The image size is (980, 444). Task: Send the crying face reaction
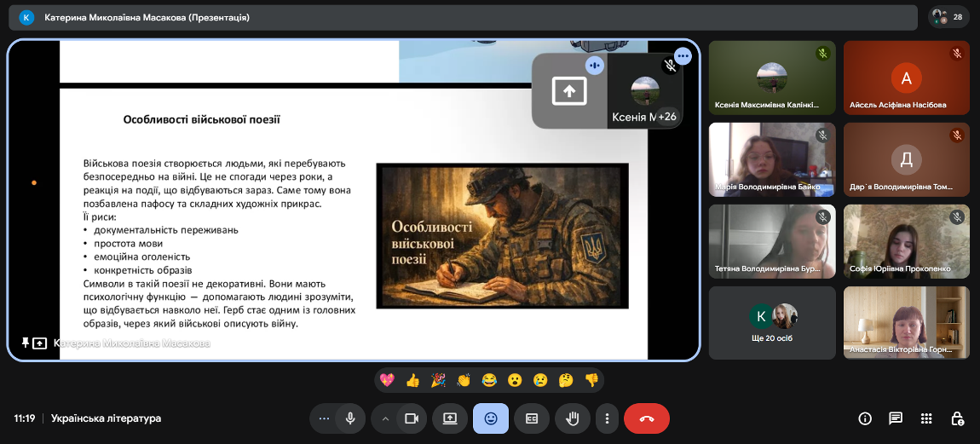coord(540,379)
